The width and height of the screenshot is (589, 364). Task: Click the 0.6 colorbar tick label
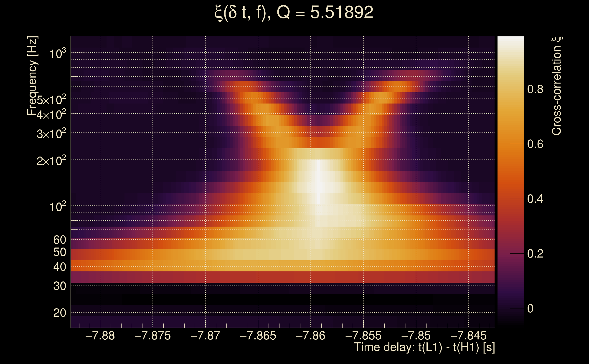coord(535,144)
